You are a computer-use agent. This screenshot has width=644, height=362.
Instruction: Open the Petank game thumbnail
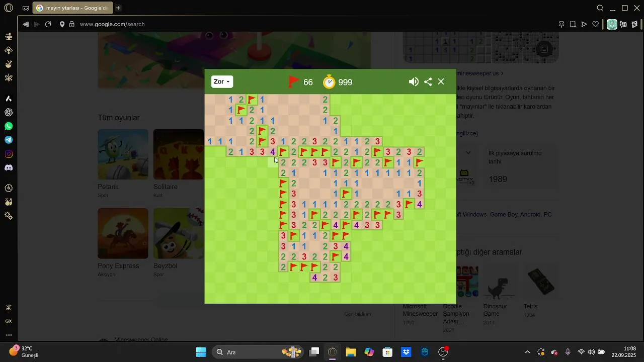pos(123,154)
